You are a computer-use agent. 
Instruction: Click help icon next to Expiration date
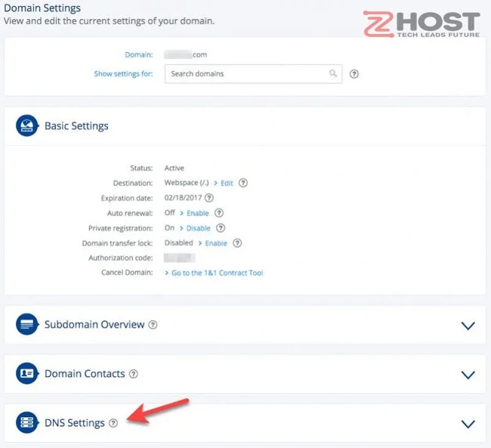tap(209, 198)
